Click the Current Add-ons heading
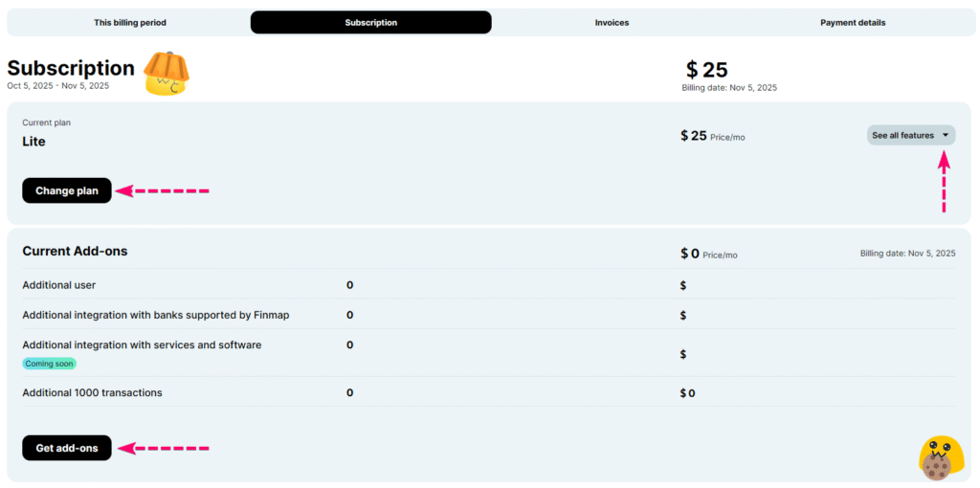The height and width of the screenshot is (488, 980). [x=75, y=251]
